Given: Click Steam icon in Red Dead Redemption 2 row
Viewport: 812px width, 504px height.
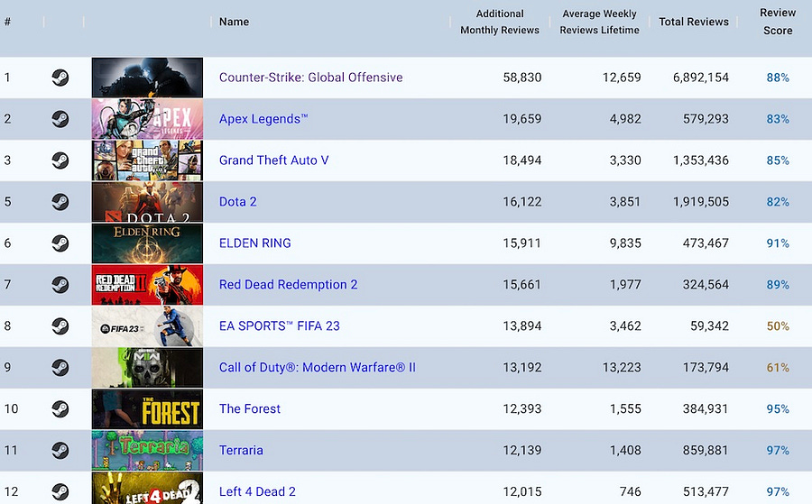Looking at the screenshot, I should point(60,285).
